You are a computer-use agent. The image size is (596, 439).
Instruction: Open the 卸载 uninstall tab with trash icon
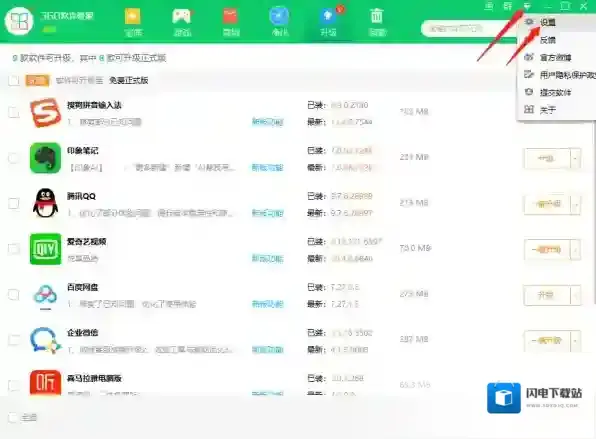click(x=377, y=22)
